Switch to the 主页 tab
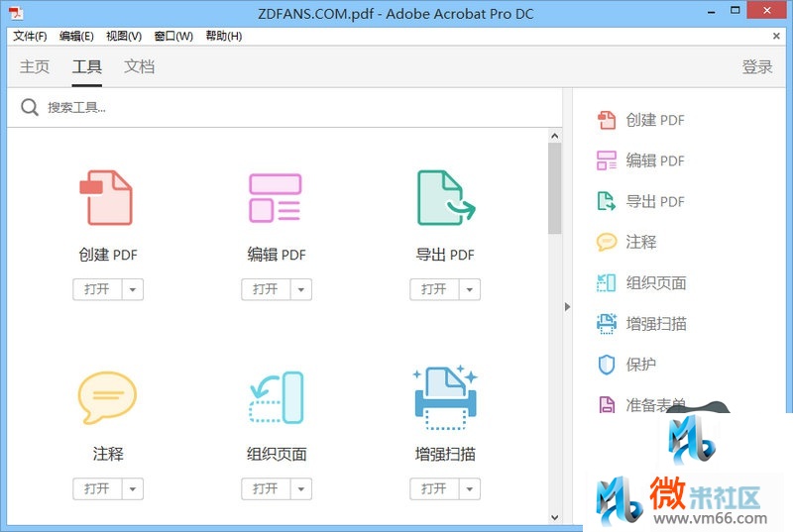 pyautogui.click(x=35, y=66)
